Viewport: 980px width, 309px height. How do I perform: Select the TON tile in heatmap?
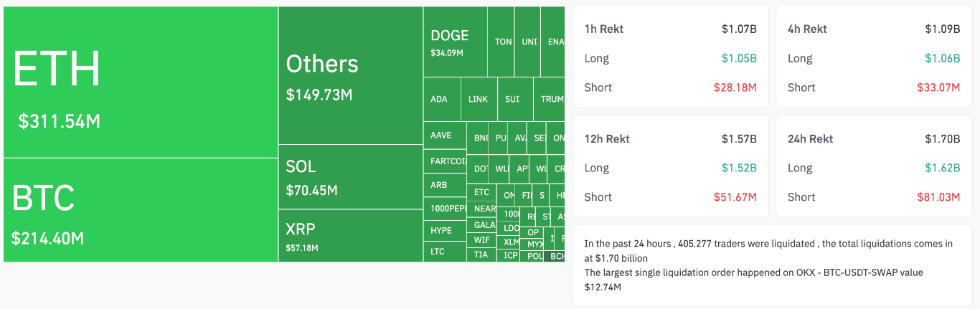pyautogui.click(x=504, y=42)
